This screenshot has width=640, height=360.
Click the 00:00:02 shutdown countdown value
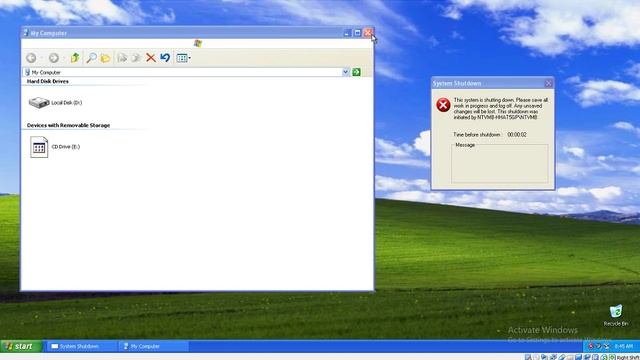tap(517, 135)
